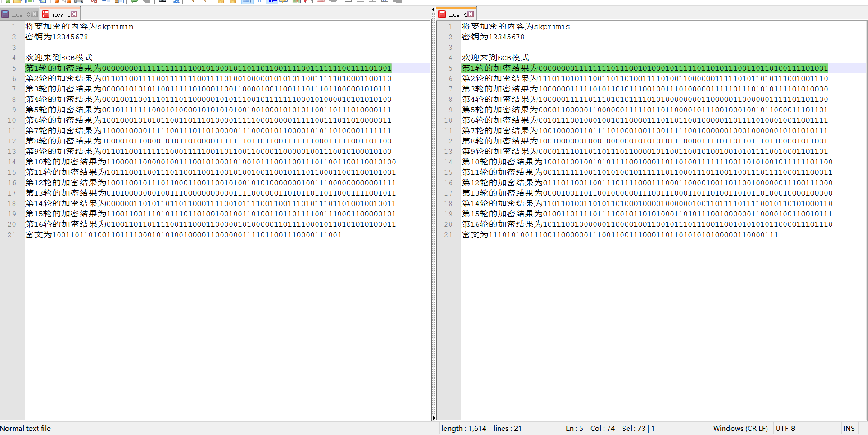The image size is (868, 435).
Task: Click the 'Col : 74' status entry
Action: click(603, 429)
